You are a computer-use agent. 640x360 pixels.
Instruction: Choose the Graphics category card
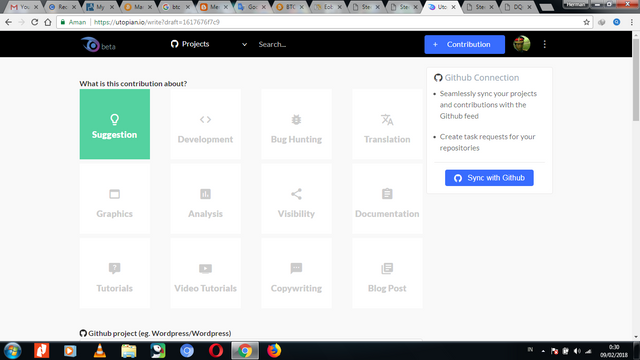pos(115,199)
